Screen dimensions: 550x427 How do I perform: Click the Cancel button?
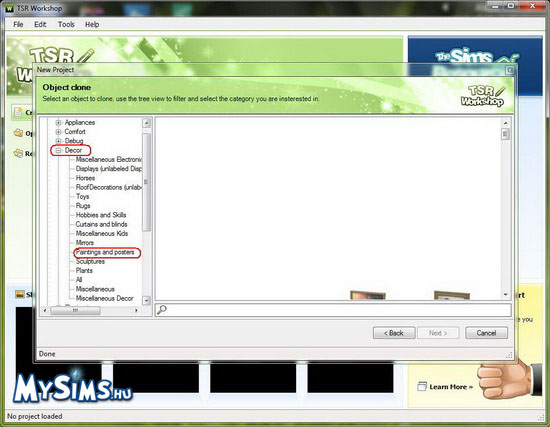pyautogui.click(x=486, y=333)
